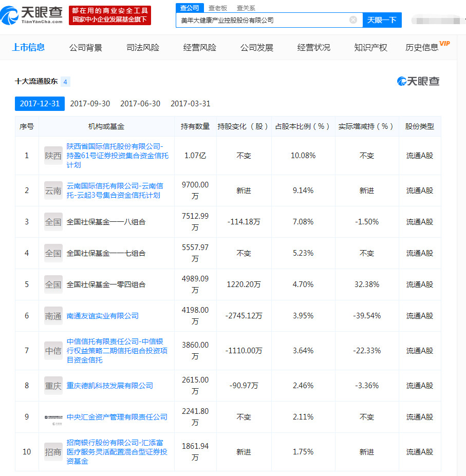Click the 天眼一下 search button
This screenshot has height=476, width=466.
[x=382, y=20]
